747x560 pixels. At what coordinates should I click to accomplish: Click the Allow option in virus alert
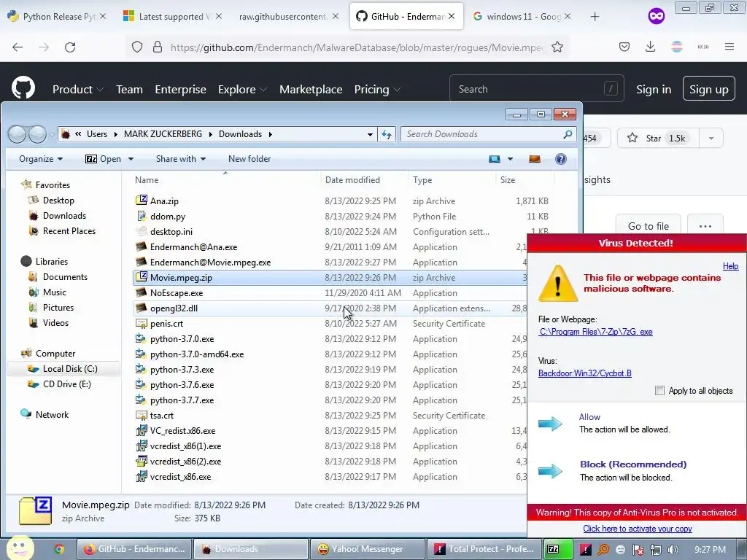(589, 416)
